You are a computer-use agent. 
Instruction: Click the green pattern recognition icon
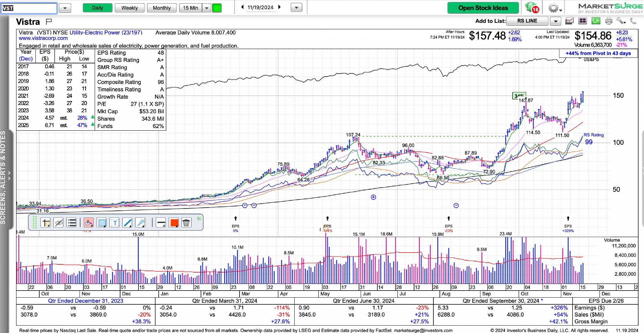[596, 21]
